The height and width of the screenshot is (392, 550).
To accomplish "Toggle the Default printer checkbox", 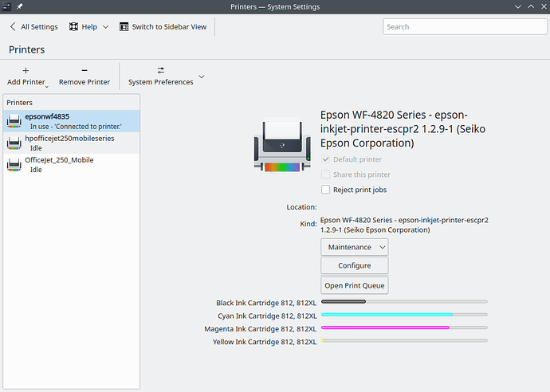I will click(325, 159).
